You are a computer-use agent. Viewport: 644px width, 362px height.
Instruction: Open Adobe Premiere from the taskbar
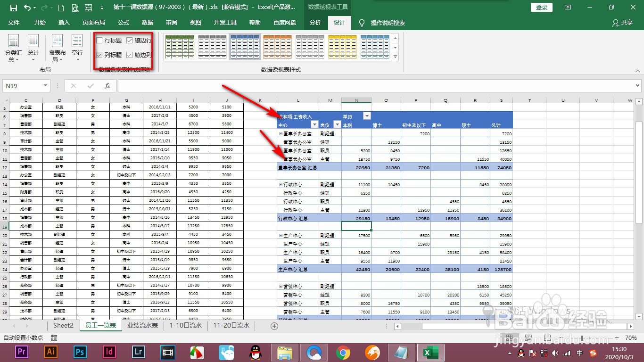pos(21,352)
